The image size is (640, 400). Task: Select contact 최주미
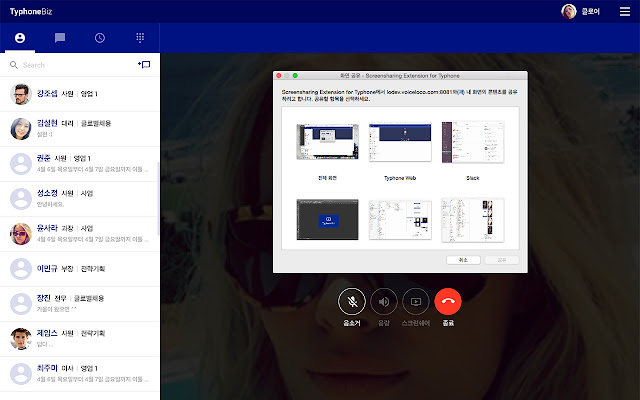click(x=80, y=374)
